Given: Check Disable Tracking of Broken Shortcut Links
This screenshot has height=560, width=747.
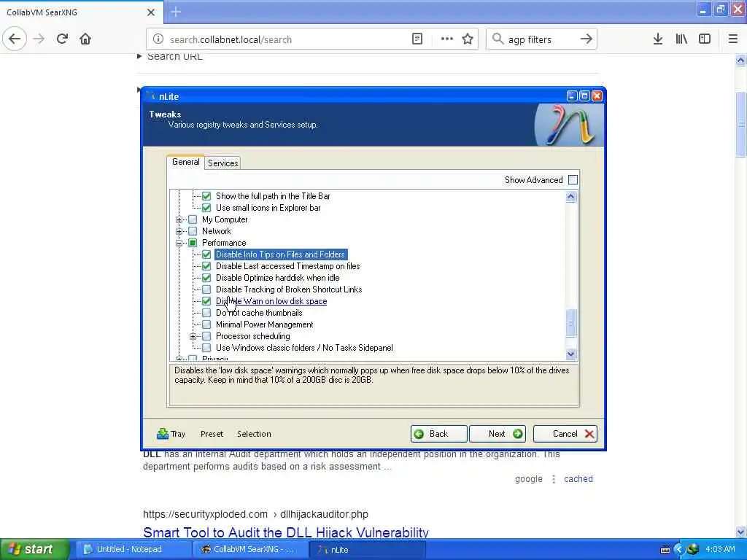Looking at the screenshot, I should (206, 289).
